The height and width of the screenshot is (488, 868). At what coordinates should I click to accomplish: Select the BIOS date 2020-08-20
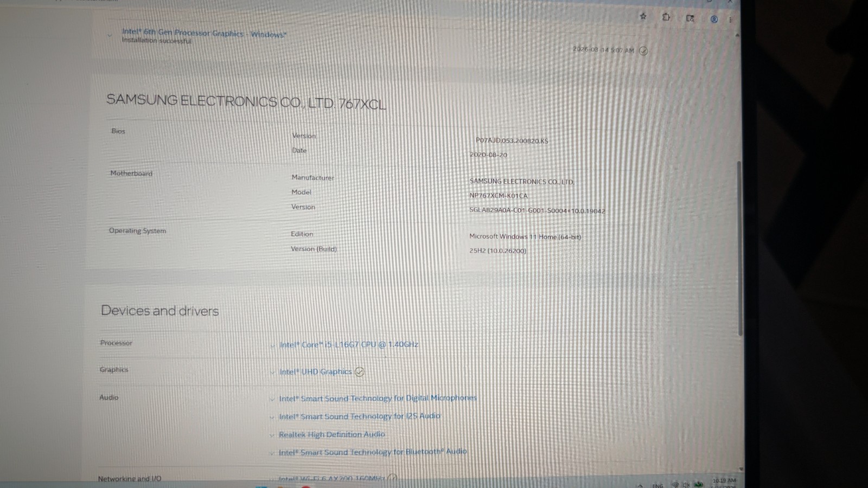click(x=489, y=155)
